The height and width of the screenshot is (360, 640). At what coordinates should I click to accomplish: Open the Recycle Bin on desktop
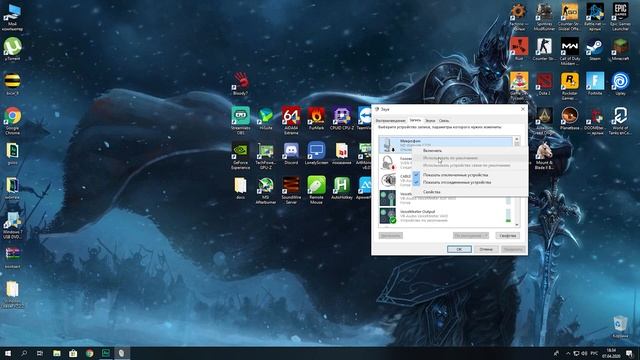click(620, 327)
